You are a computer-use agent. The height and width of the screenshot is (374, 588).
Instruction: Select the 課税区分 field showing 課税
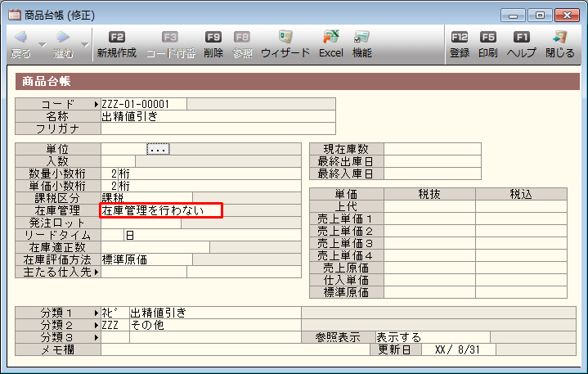pos(146,198)
